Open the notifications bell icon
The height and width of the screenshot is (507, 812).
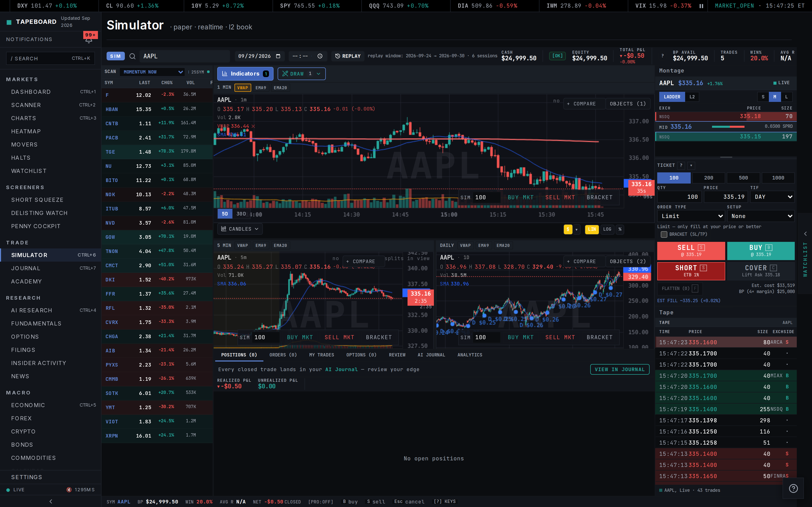[x=89, y=40]
